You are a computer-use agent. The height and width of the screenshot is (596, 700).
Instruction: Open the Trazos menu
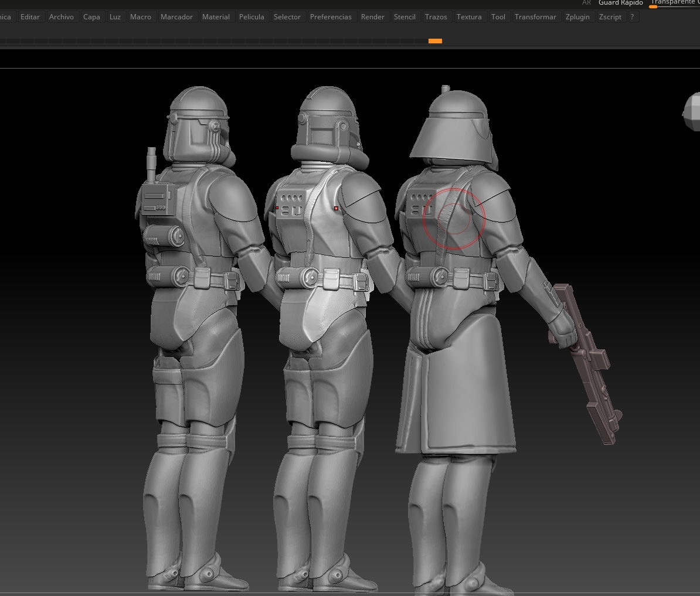(x=436, y=17)
